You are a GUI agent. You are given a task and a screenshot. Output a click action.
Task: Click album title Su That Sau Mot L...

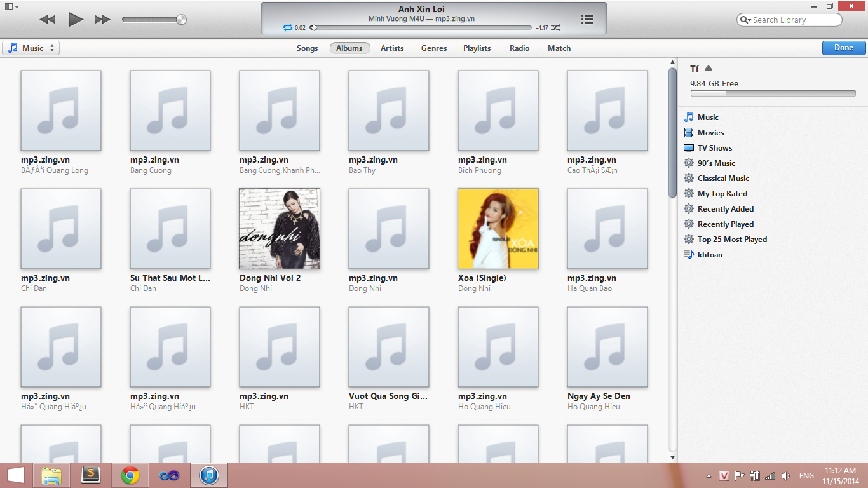point(170,278)
